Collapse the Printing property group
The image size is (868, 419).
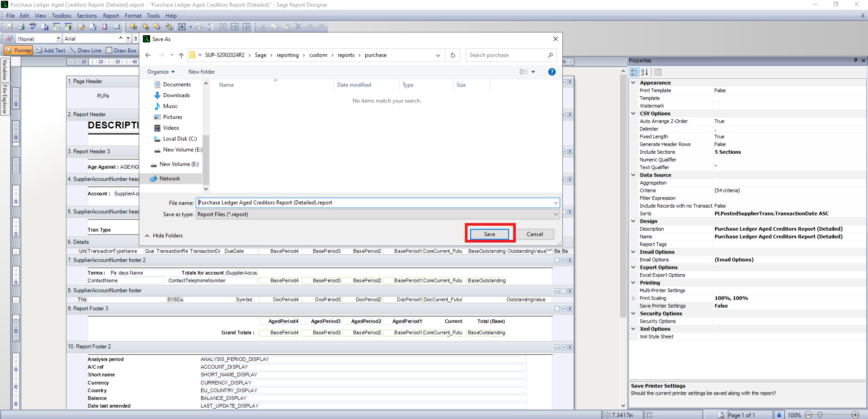pos(633,282)
